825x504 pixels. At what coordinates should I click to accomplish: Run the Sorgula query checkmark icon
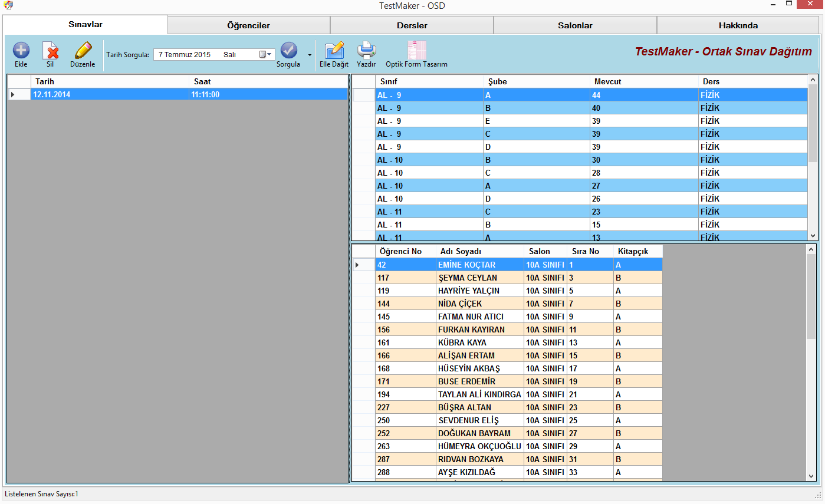[x=288, y=51]
